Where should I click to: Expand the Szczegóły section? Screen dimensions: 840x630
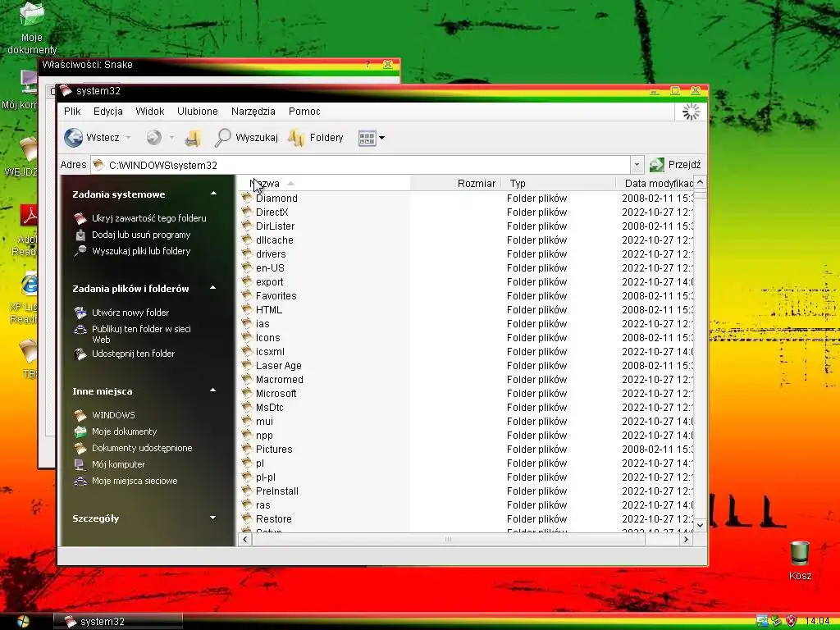(212, 518)
